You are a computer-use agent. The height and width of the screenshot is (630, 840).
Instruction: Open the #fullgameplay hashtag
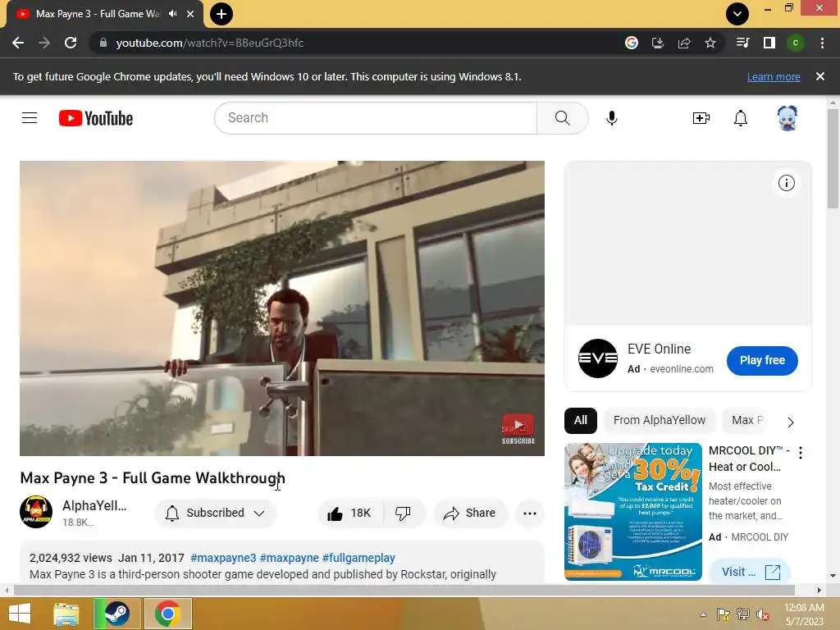(358, 558)
